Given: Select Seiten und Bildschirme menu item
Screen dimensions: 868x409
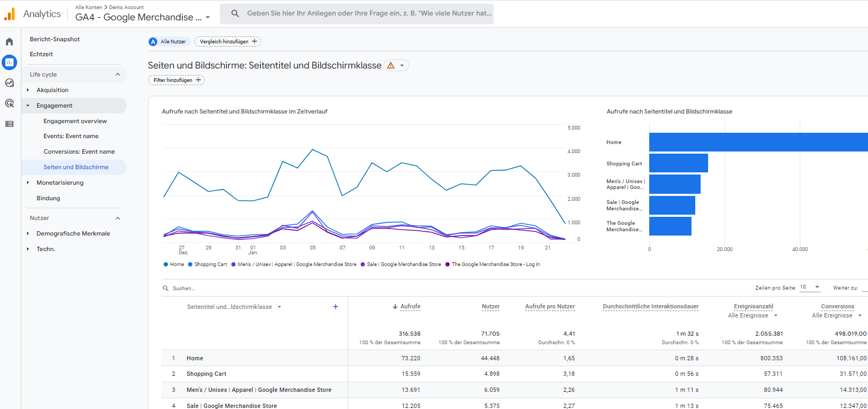Looking at the screenshot, I should (x=76, y=167).
